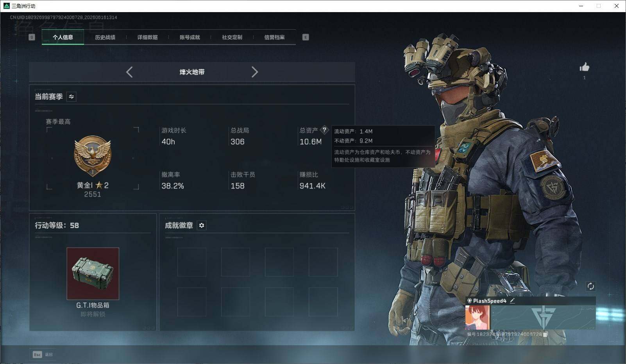This screenshot has height=364, width=626.
Task: Click the G.T.I物品箱 reward crate
Action: pos(93,273)
